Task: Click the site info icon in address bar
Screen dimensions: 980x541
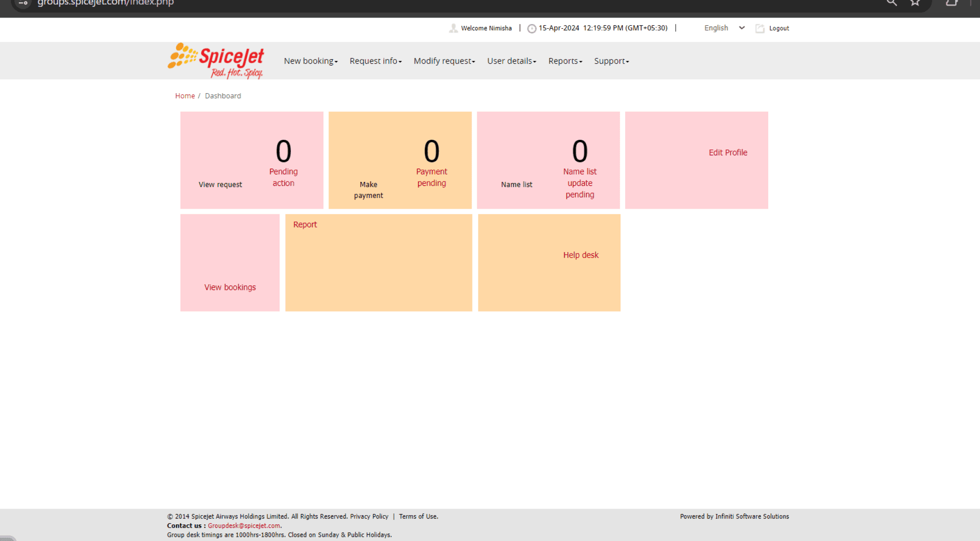Action: coord(23,3)
